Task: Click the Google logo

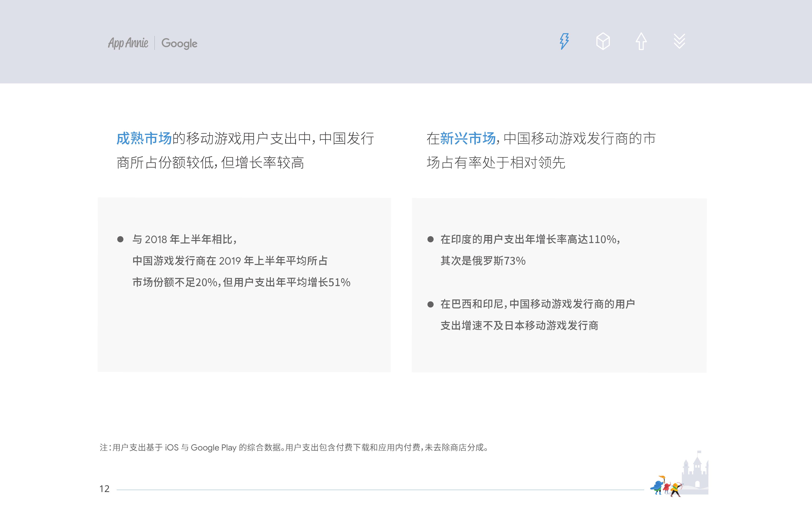Action: click(179, 43)
